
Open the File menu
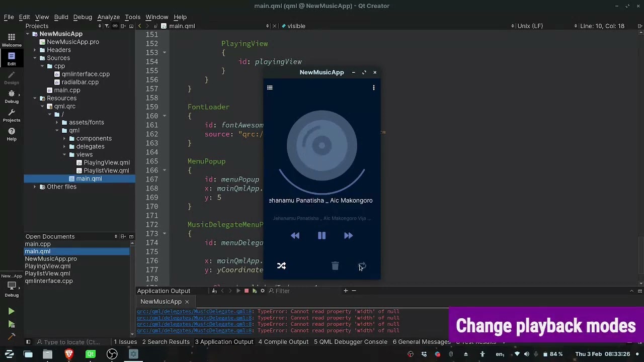(x=9, y=17)
